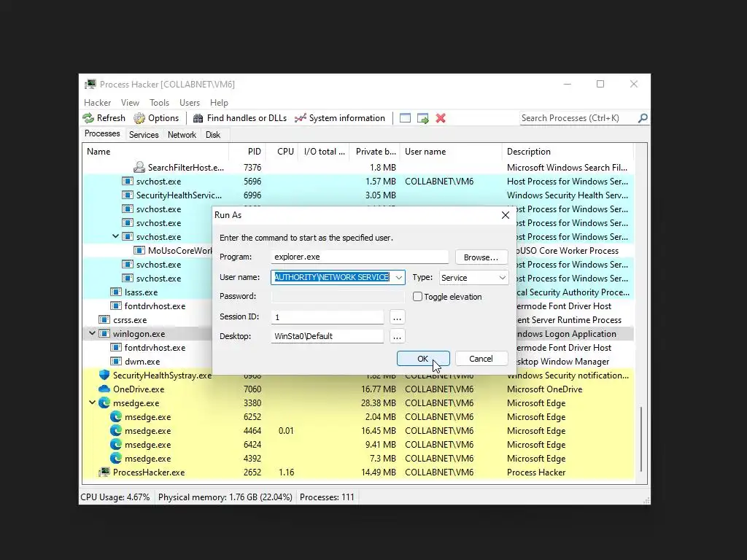Click svchost.exe PID 5696 icon

[127, 181]
